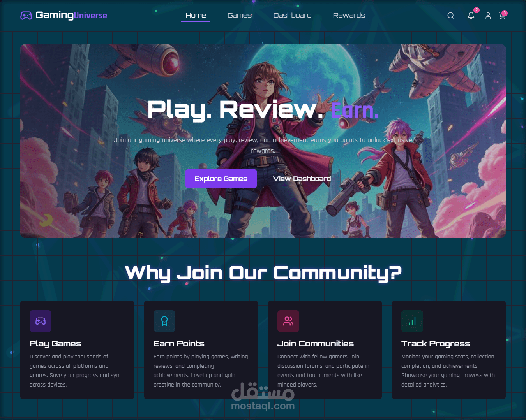Select the Track Progress card

448,350
